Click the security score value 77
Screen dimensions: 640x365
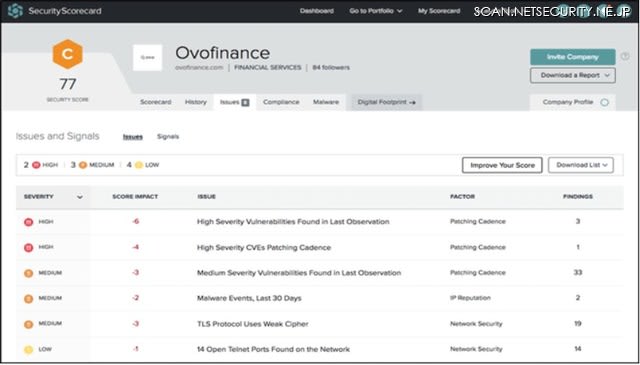(x=67, y=85)
